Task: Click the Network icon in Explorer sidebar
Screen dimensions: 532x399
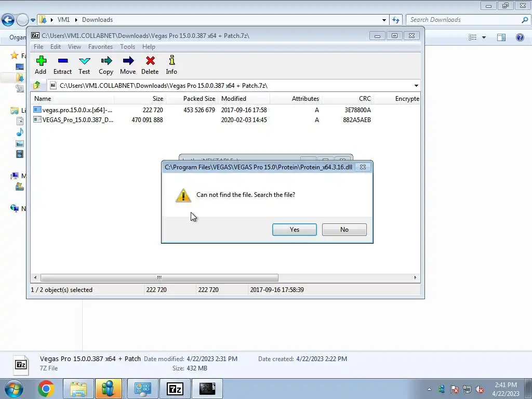Action: pos(14,208)
